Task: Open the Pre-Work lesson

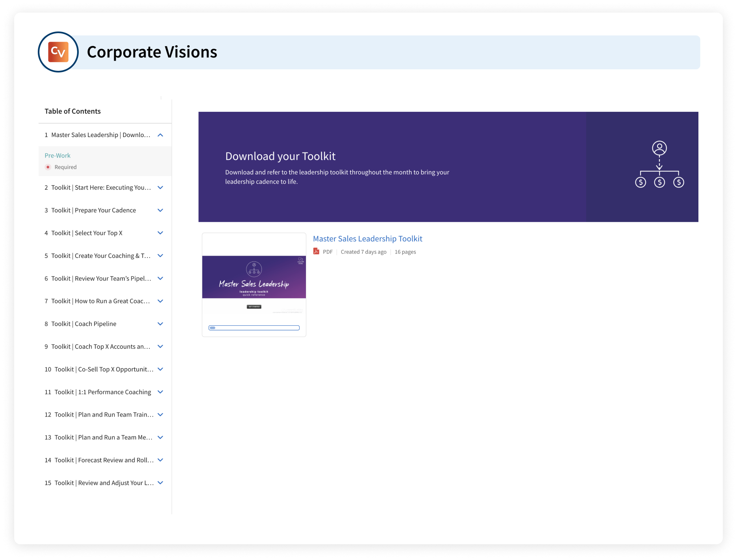Action: coord(57,156)
